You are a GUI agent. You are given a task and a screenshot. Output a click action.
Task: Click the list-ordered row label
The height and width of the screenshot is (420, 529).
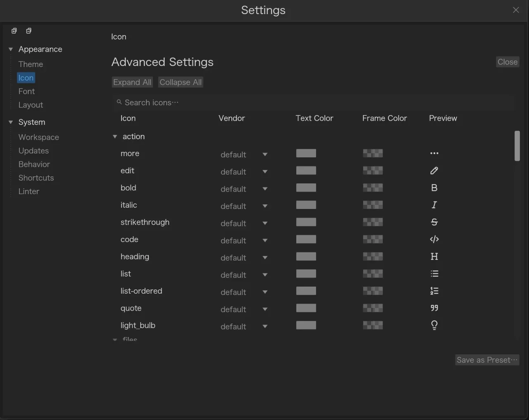(x=141, y=291)
